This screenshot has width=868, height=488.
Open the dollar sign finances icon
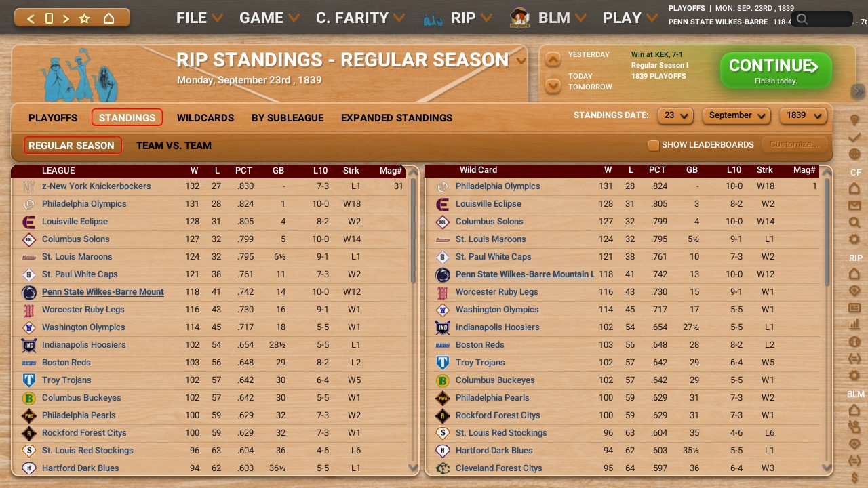point(854,479)
